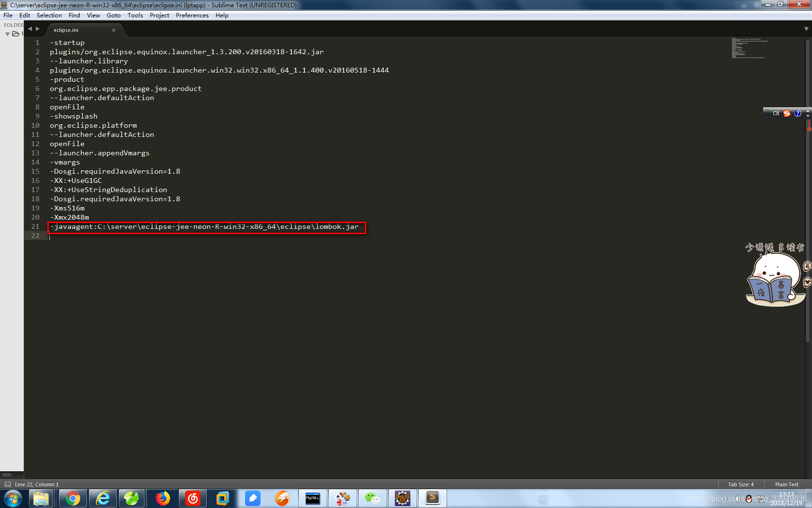
Task: Open the orange leopard browser taskbar icon
Action: [x=283, y=498]
